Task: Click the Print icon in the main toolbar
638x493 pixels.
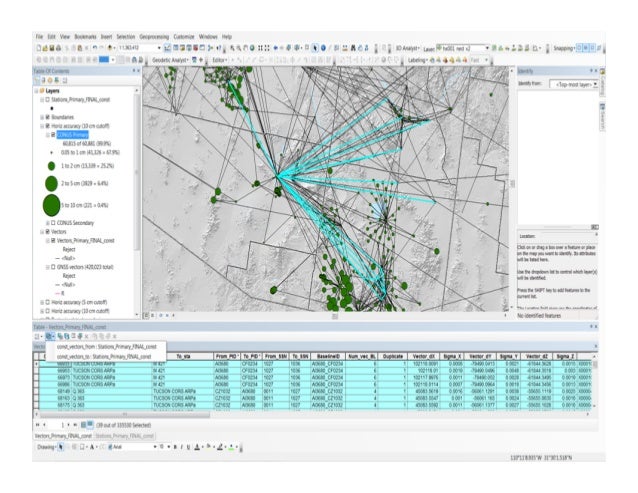Action: pyautogui.click(x=58, y=48)
